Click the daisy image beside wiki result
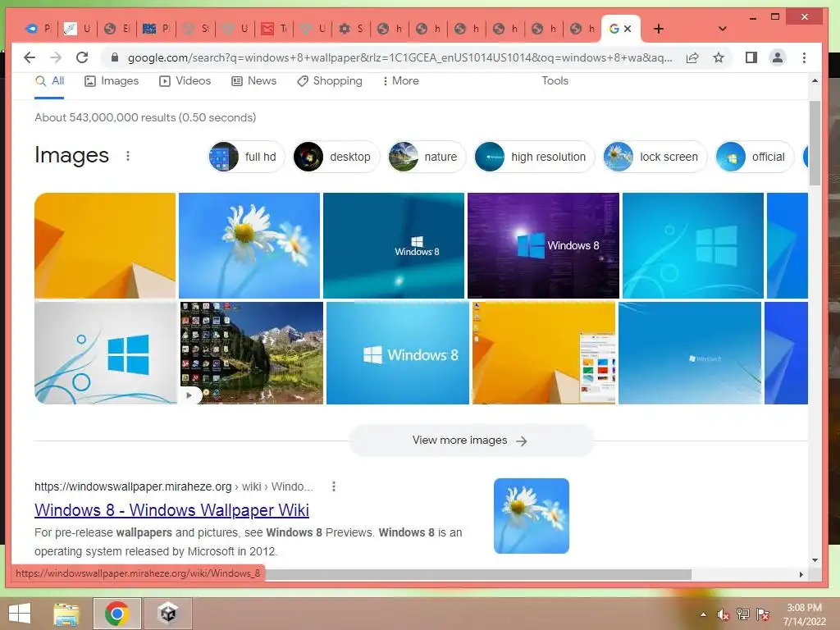 tap(532, 516)
